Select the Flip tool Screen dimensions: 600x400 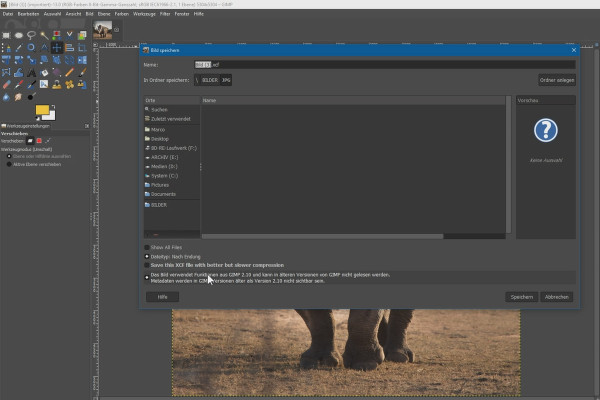click(x=82, y=60)
